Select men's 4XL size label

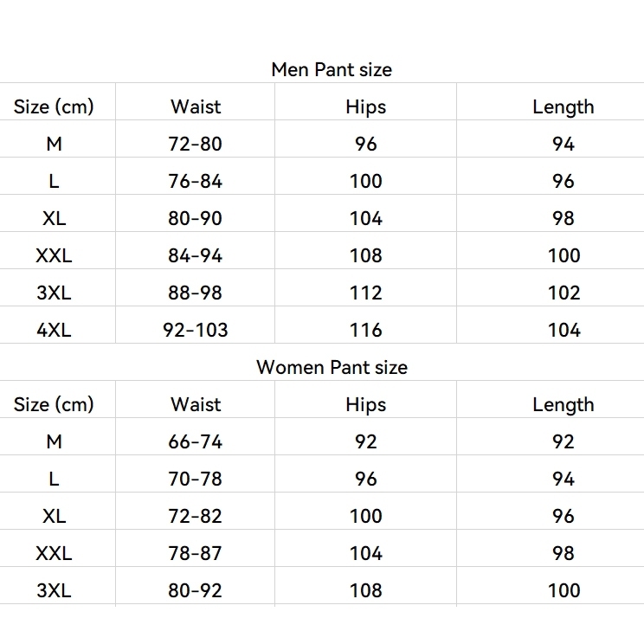pos(54,330)
